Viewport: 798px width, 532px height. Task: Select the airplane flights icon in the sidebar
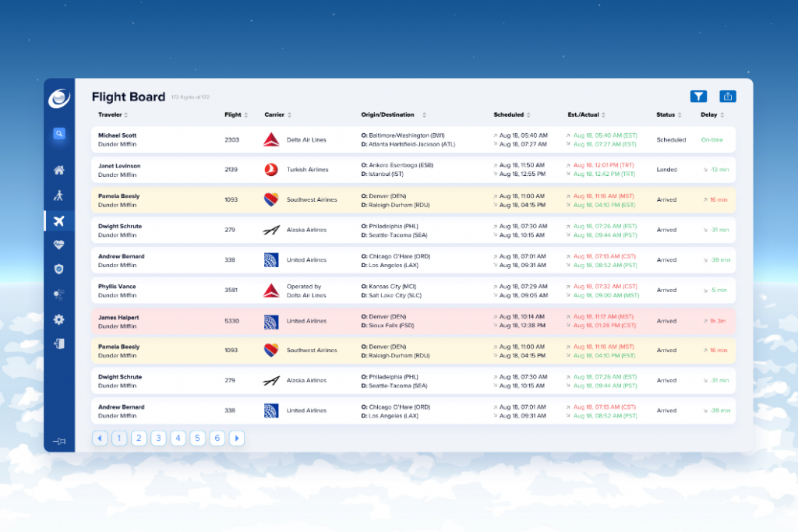click(x=59, y=220)
